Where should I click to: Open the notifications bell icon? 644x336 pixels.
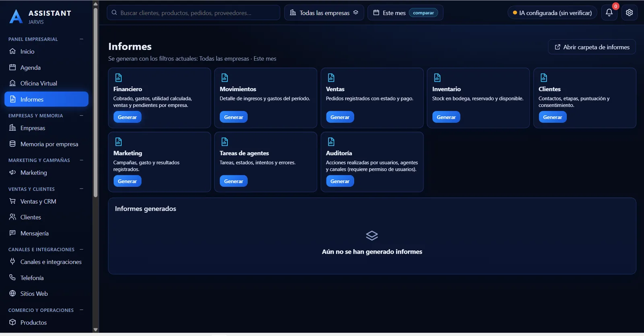pos(609,12)
